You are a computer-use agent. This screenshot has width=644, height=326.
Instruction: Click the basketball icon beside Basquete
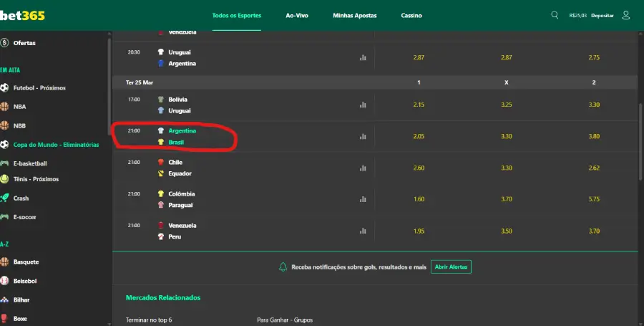coord(4,262)
